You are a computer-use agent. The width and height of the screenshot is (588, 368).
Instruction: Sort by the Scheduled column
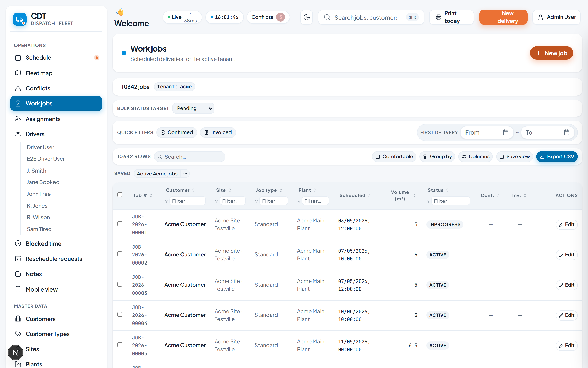point(355,195)
